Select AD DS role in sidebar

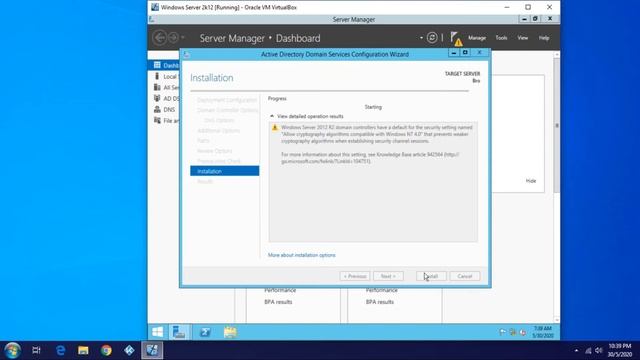[167, 98]
